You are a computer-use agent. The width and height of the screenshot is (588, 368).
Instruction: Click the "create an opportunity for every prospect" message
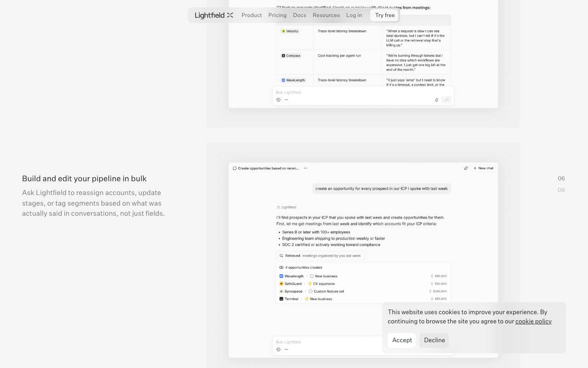381,189
